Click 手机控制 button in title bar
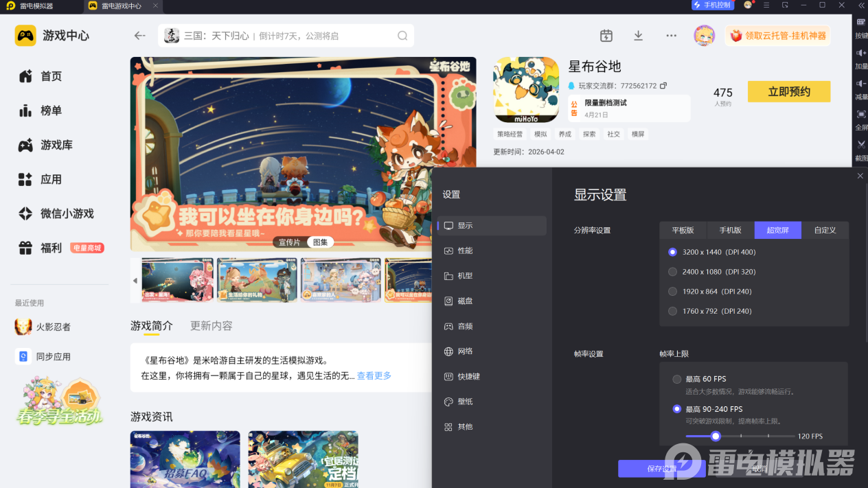868x488 pixels. pos(713,5)
